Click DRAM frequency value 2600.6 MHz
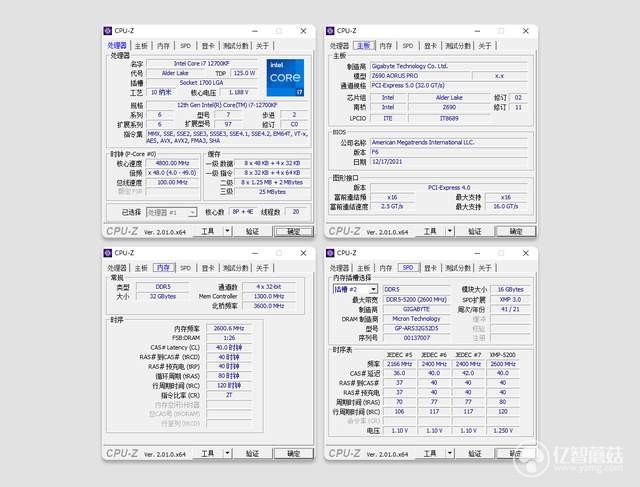640x487 pixels. tap(229, 328)
